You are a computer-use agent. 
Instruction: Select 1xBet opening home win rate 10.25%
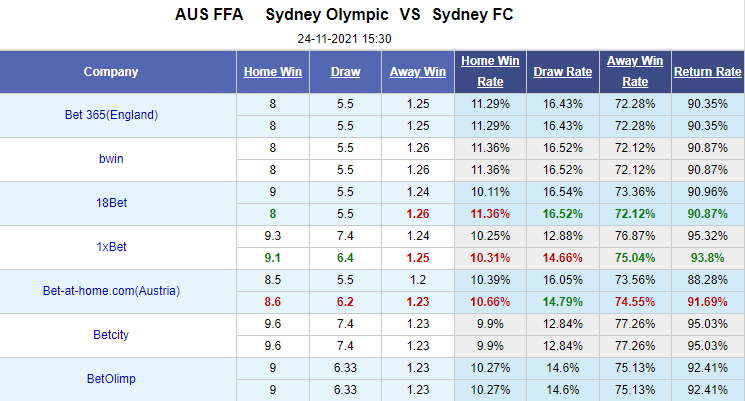tap(490, 236)
